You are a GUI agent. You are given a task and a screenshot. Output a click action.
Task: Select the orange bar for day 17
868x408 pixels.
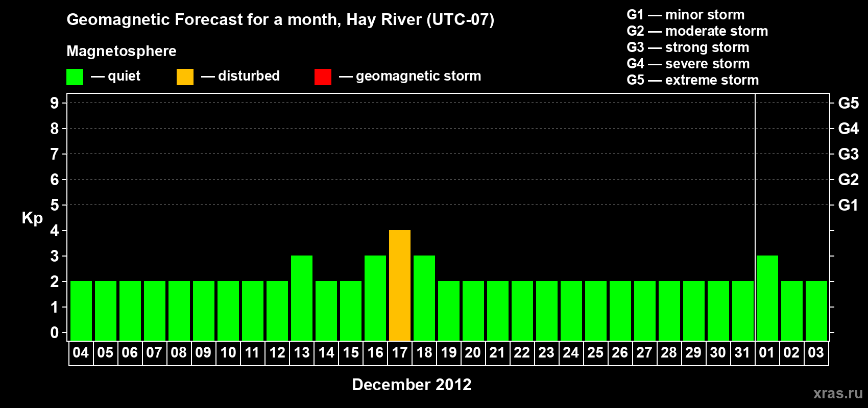(400, 285)
